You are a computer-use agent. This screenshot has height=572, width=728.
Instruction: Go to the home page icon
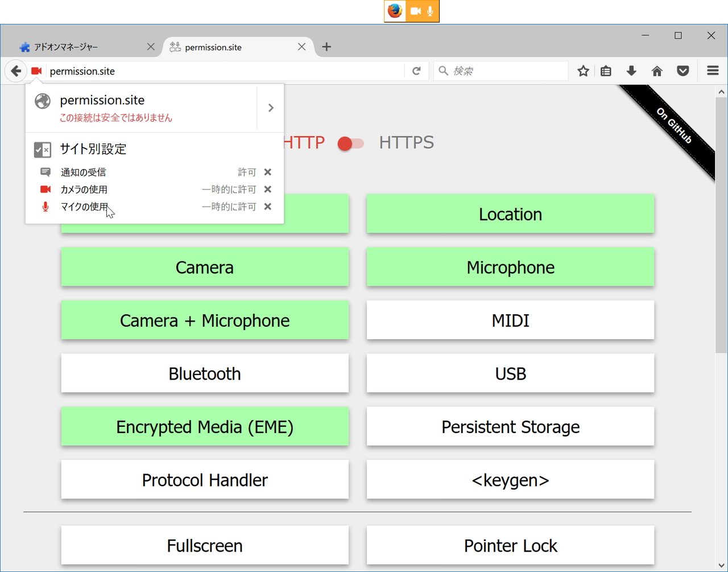(x=657, y=71)
